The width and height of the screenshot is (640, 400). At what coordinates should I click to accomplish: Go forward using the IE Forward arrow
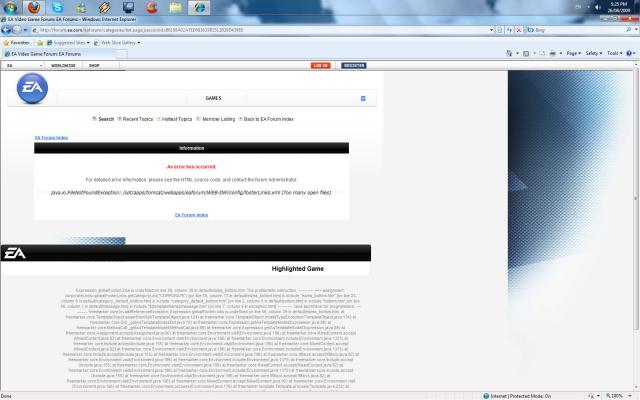point(16,30)
